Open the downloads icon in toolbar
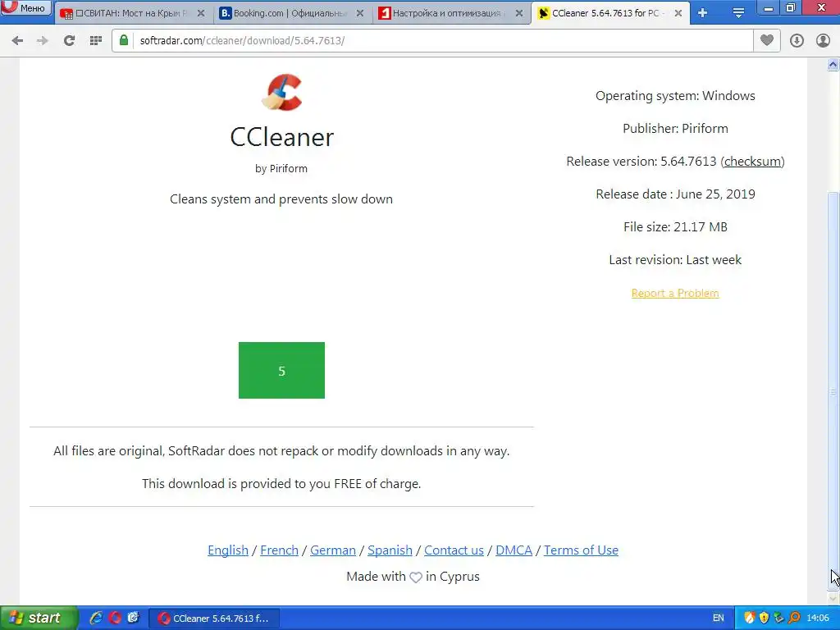The image size is (840, 630). tap(797, 41)
